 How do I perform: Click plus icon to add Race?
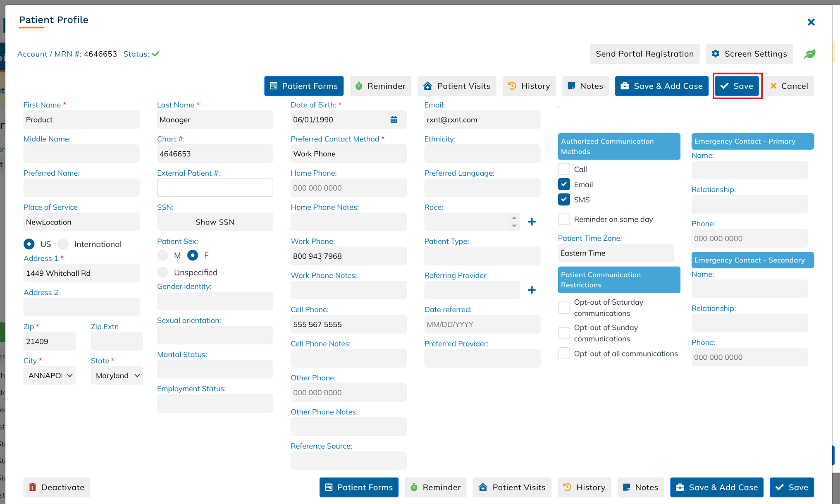click(x=532, y=222)
